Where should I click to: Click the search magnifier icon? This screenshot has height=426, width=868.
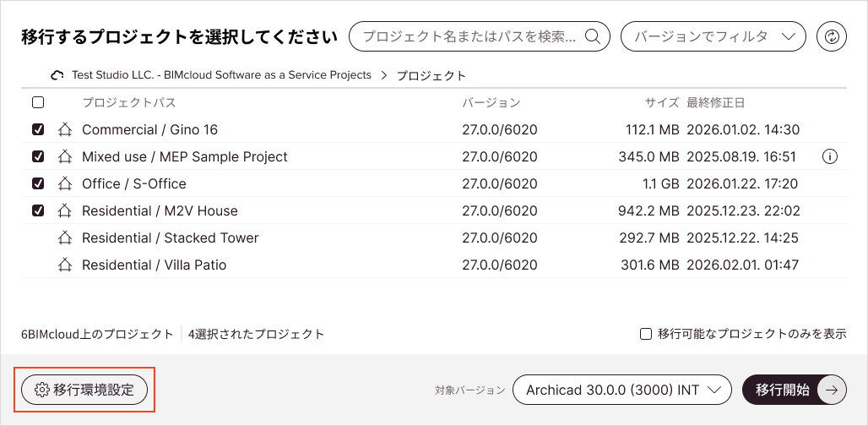pos(593,36)
